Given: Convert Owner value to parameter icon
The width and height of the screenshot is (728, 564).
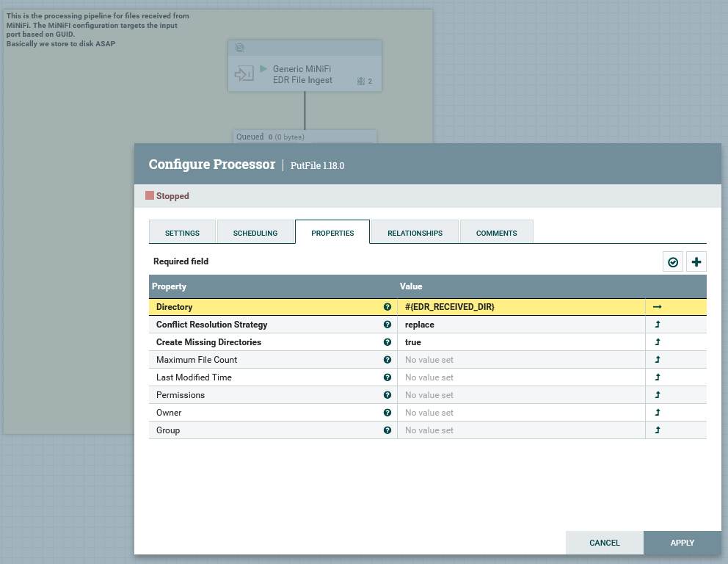Looking at the screenshot, I should [x=658, y=413].
